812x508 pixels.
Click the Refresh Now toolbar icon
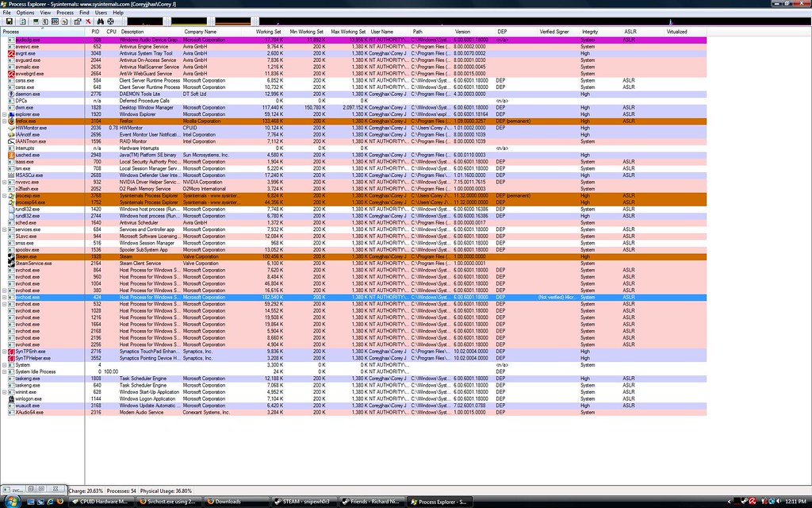(x=23, y=21)
